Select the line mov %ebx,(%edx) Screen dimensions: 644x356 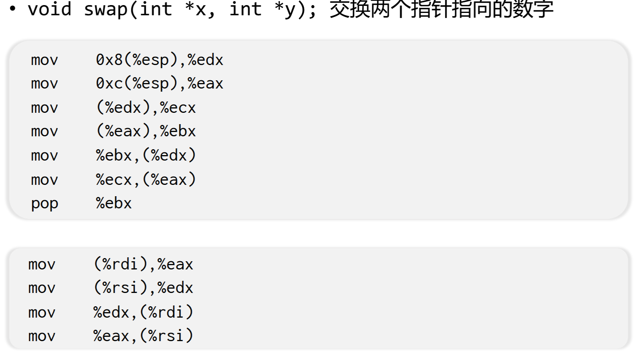coord(113,155)
